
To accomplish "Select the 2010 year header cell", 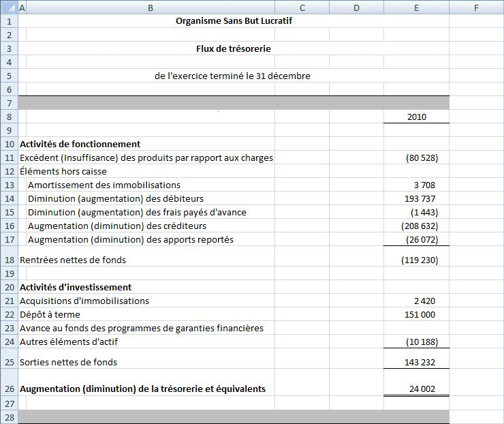I will [x=416, y=117].
